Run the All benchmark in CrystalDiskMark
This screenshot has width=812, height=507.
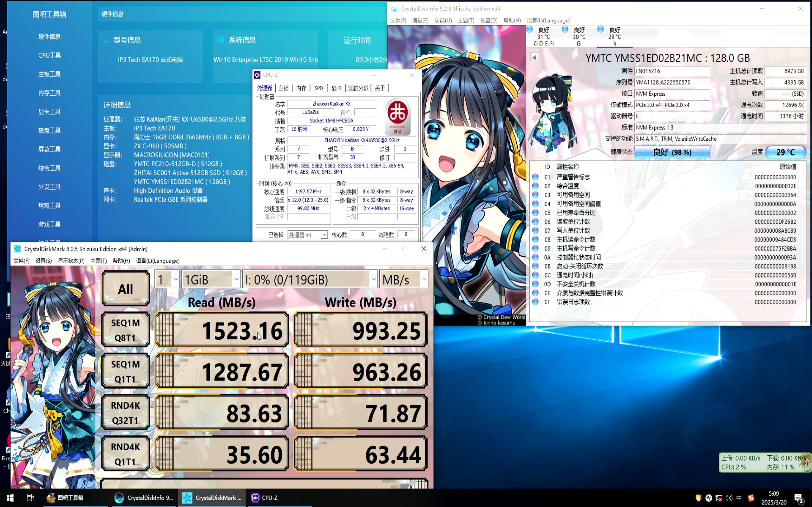pyautogui.click(x=125, y=288)
